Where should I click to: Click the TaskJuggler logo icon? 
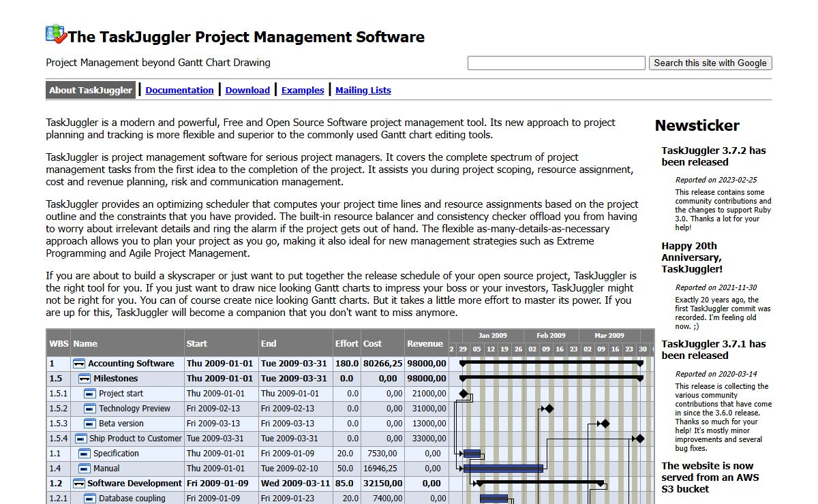pyautogui.click(x=56, y=34)
